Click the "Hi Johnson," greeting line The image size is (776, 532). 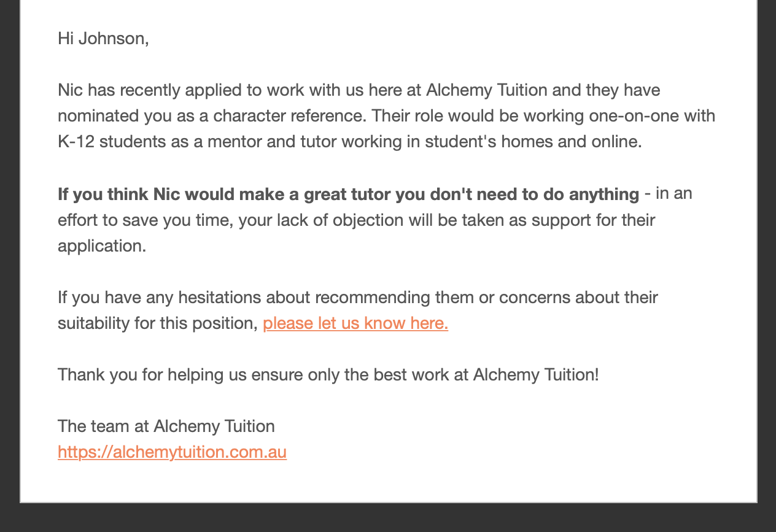coord(103,39)
